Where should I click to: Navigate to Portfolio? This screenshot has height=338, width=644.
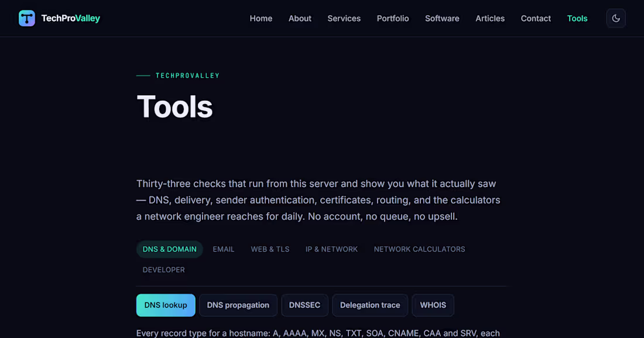coord(393,19)
